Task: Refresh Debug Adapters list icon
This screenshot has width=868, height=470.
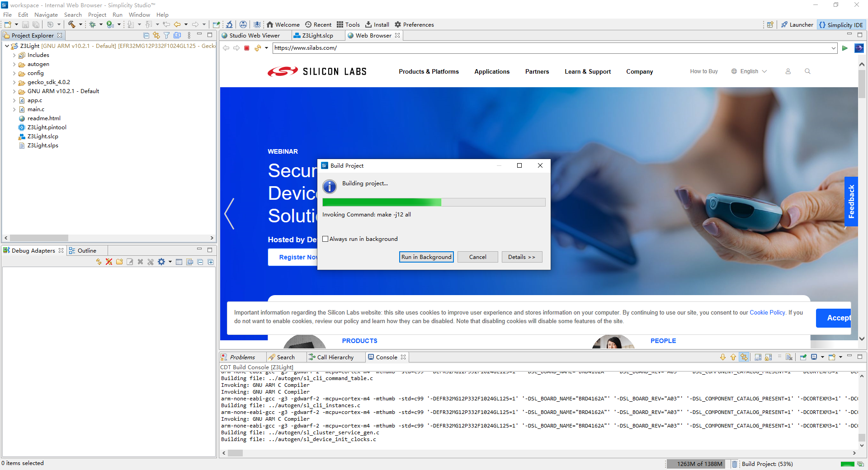Action: (99, 262)
